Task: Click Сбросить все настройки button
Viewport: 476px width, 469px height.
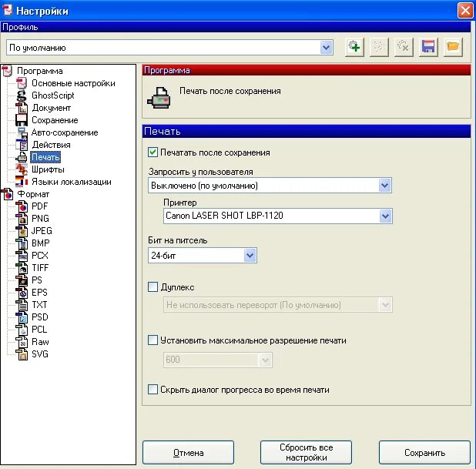Action: [x=306, y=453]
